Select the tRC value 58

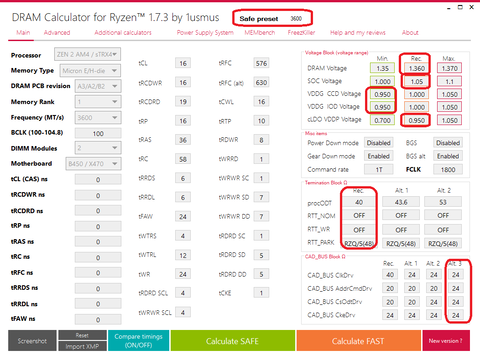click(183, 159)
